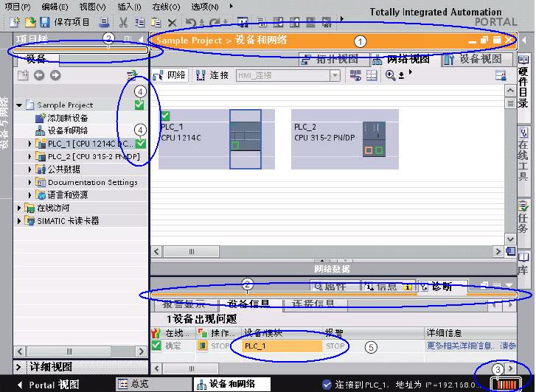Expand the 在线访问 tree node
Image resolution: width=536 pixels, height=392 pixels.
click(x=19, y=208)
